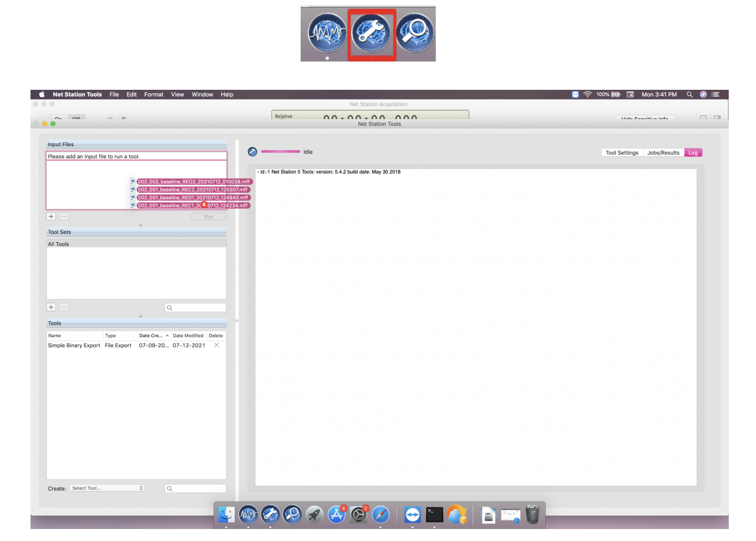
Task: Click file 002_001_baseline_REC2_20210712_125507.mff
Action: click(193, 189)
